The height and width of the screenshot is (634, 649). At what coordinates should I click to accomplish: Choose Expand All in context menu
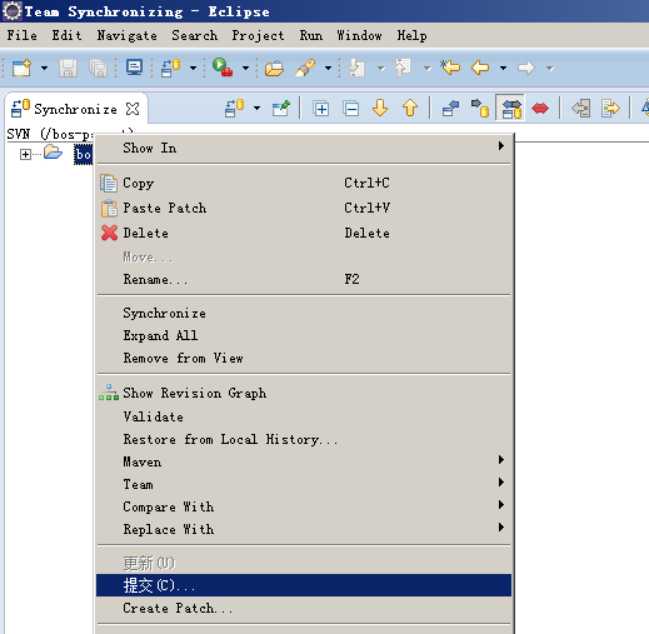[x=304, y=336]
